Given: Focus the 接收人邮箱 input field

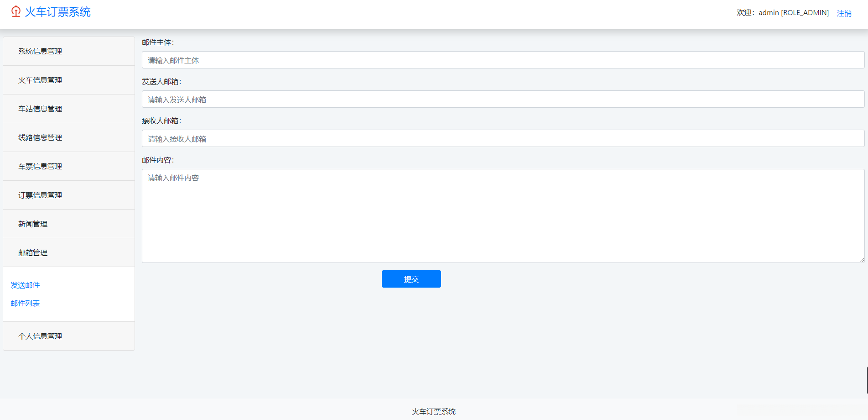Looking at the screenshot, I should pos(503,138).
